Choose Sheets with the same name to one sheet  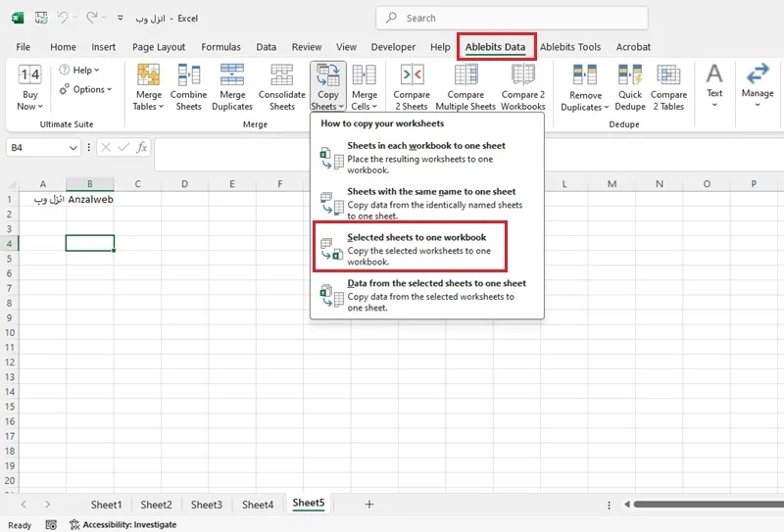(x=426, y=203)
